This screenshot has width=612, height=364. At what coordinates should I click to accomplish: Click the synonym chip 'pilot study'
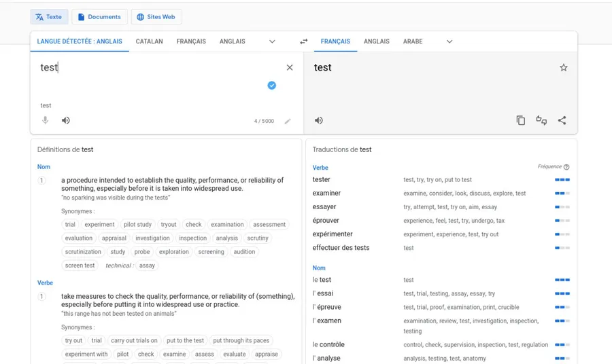coord(137,225)
